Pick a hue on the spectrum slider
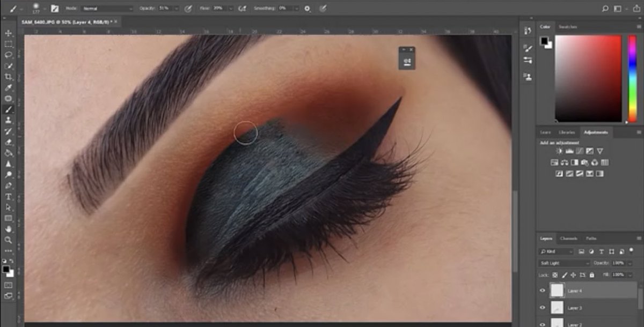The height and width of the screenshot is (327, 644). tap(632, 79)
